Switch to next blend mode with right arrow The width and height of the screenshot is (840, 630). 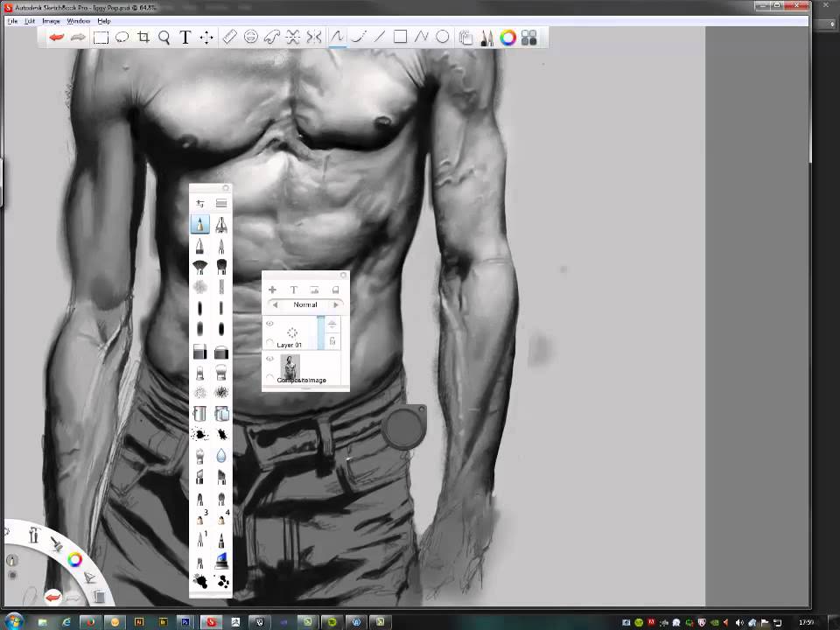click(x=336, y=304)
